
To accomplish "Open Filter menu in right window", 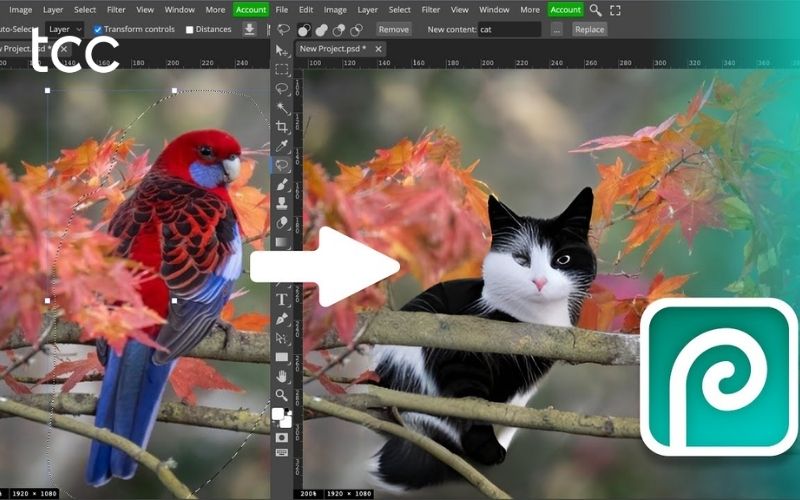I will pos(431,10).
